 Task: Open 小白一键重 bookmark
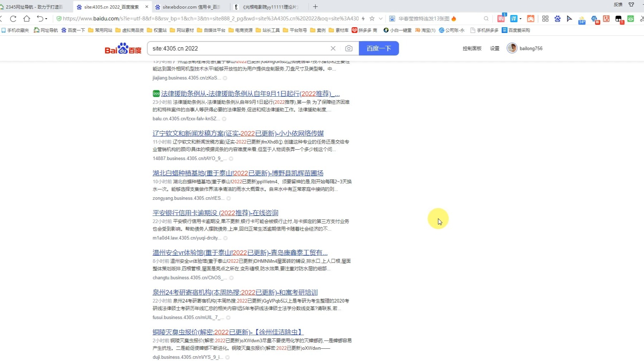click(397, 30)
